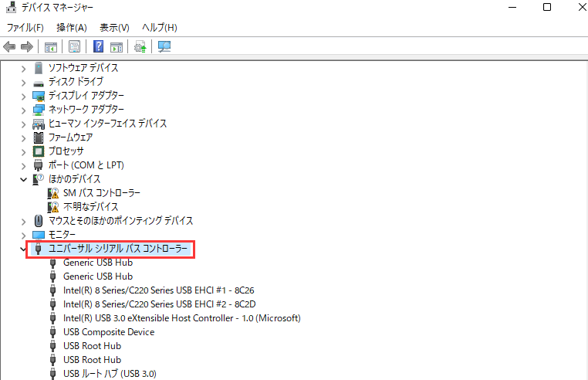Select Intel(R) USB 3.0 eXtensible Host Controller
The image size is (588, 380).
click(181, 318)
